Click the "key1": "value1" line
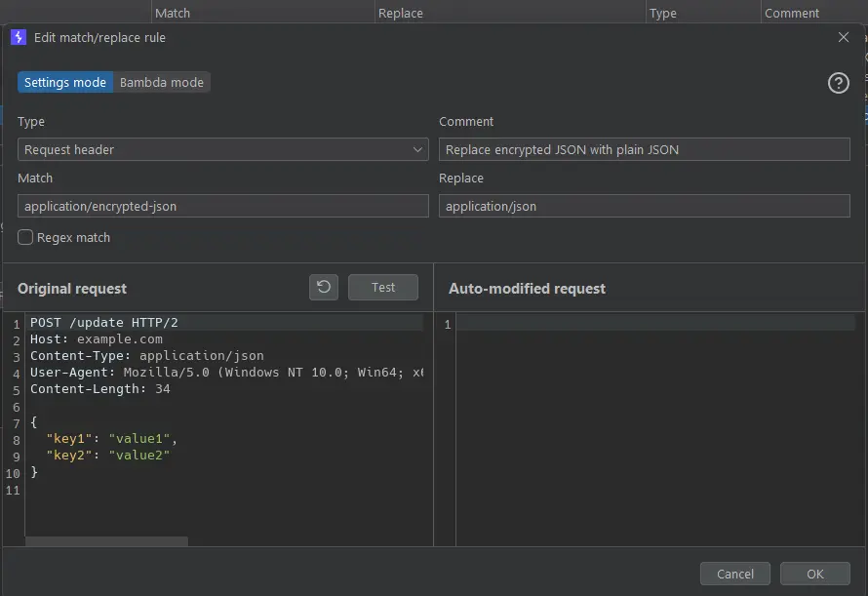This screenshot has width=868, height=596. click(x=112, y=439)
